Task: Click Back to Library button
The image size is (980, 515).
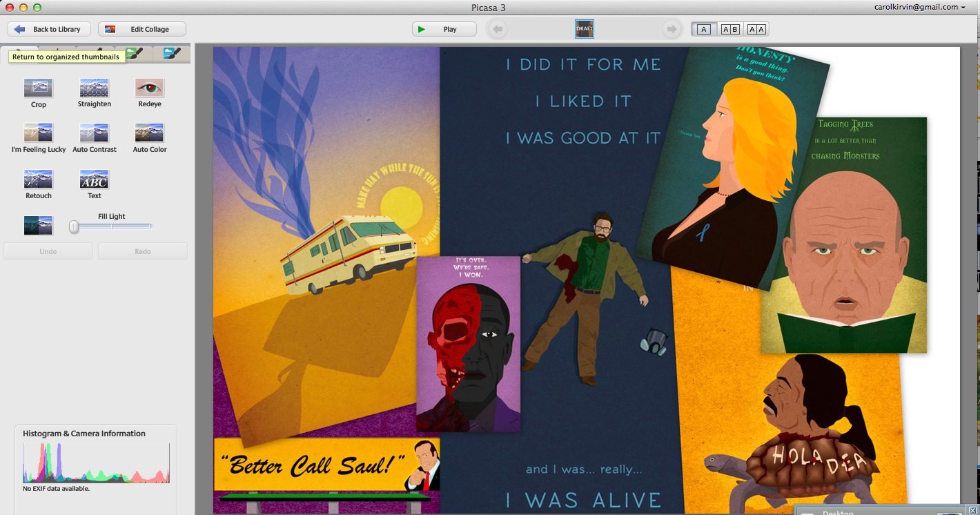Action: (x=49, y=29)
